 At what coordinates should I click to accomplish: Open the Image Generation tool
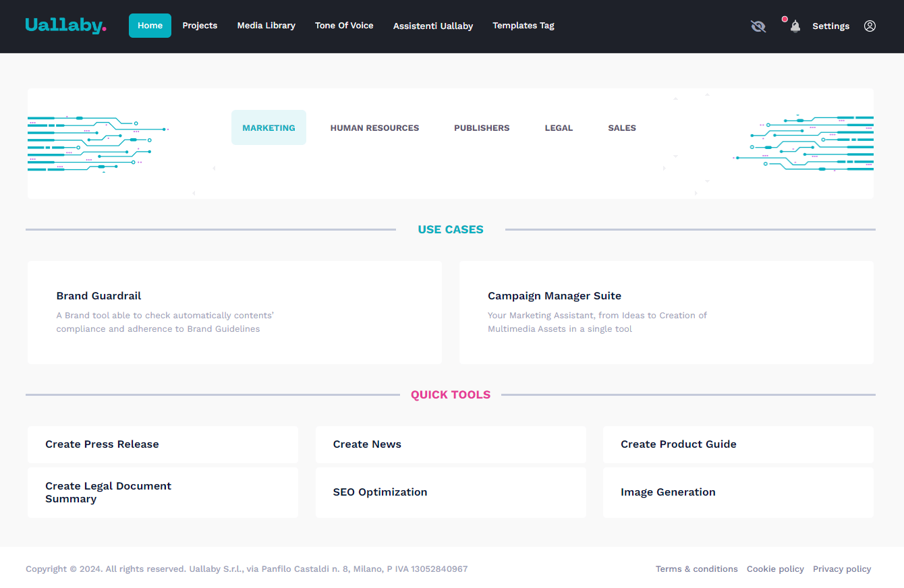[x=738, y=492]
